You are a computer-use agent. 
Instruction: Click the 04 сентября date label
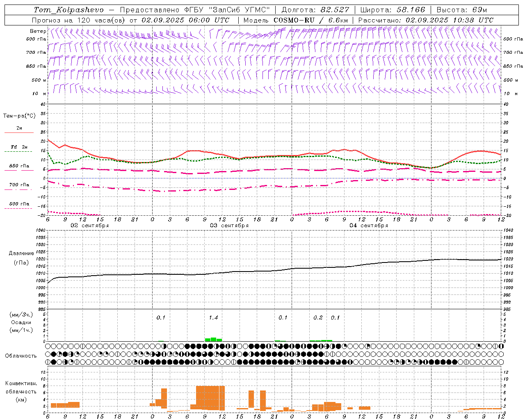pos(369,226)
